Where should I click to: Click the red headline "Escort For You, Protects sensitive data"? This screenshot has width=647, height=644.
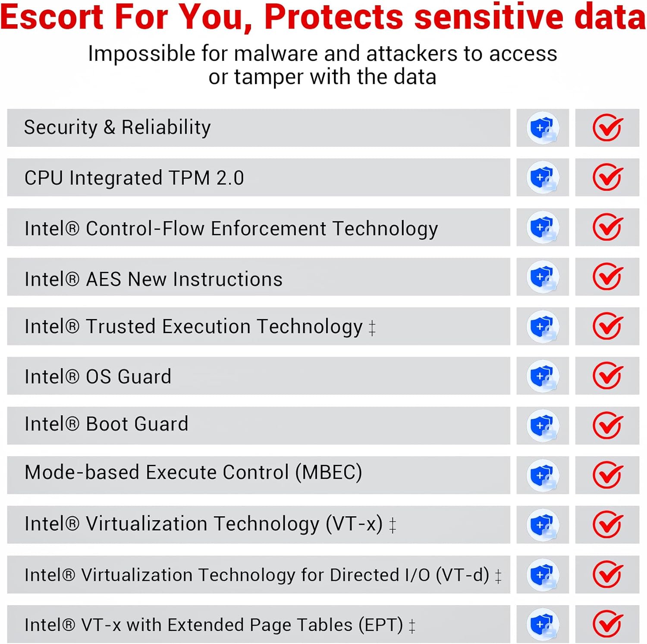pyautogui.click(x=323, y=17)
